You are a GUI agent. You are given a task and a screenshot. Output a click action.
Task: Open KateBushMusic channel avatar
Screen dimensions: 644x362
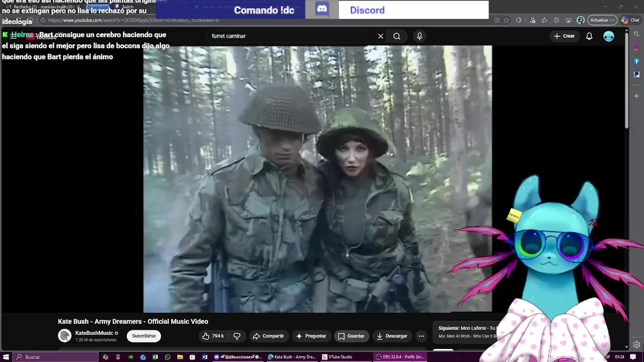tap(65, 336)
